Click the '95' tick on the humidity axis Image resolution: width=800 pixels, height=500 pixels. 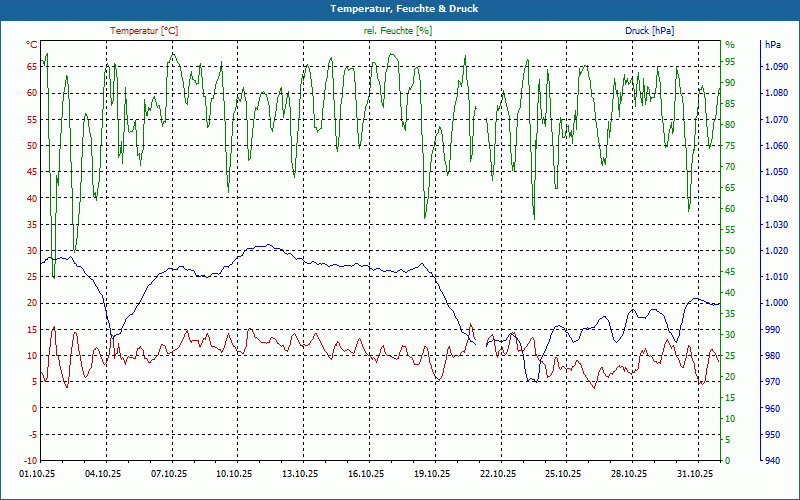(730, 62)
